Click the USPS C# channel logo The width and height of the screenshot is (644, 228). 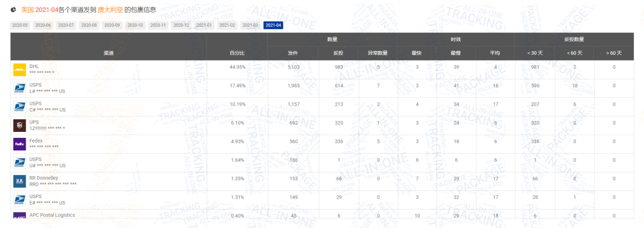[19, 107]
